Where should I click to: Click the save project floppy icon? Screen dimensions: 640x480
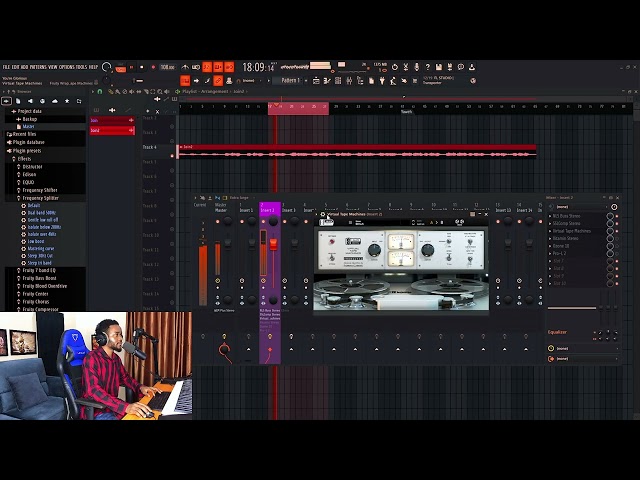[x=439, y=67]
